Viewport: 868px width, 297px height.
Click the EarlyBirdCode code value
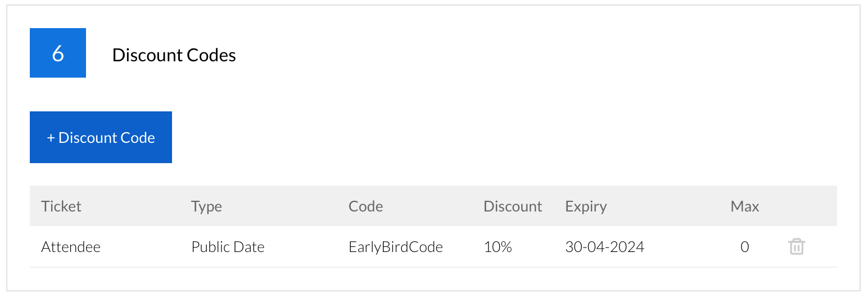395,247
